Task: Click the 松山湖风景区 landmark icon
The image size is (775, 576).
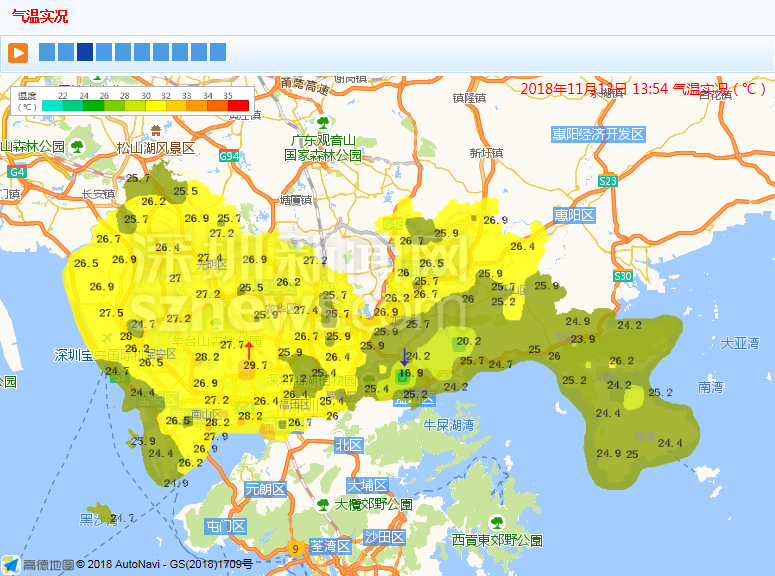Action: 156,130
